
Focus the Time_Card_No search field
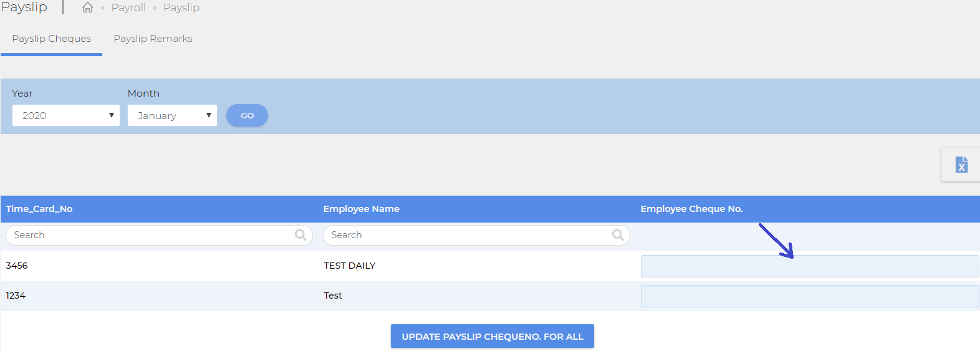tap(159, 235)
